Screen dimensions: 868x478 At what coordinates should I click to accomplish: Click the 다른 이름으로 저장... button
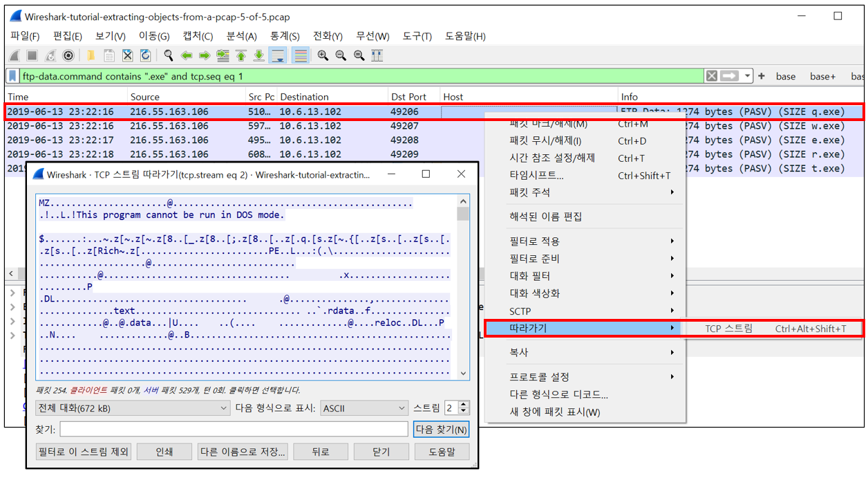tap(243, 452)
